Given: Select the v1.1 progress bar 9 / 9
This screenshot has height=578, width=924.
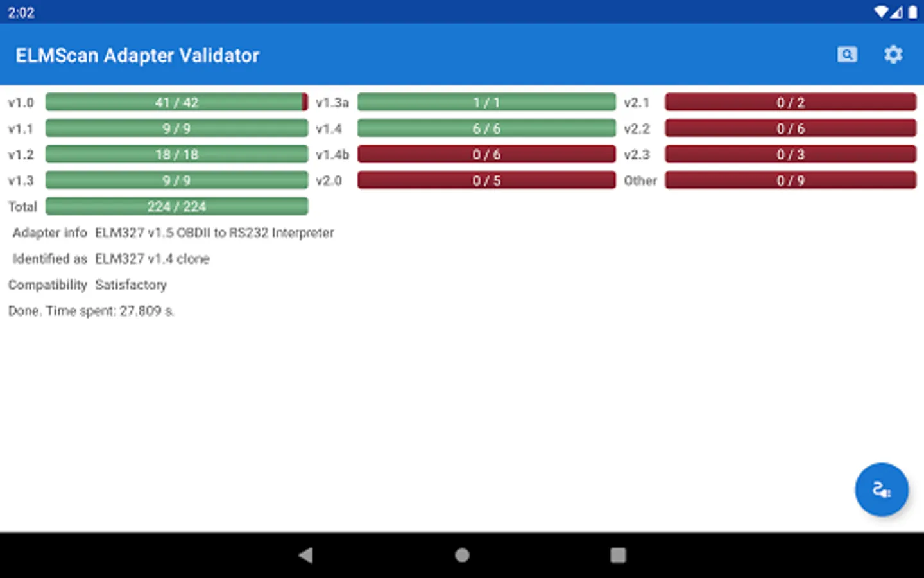Looking at the screenshot, I should pyautogui.click(x=176, y=128).
